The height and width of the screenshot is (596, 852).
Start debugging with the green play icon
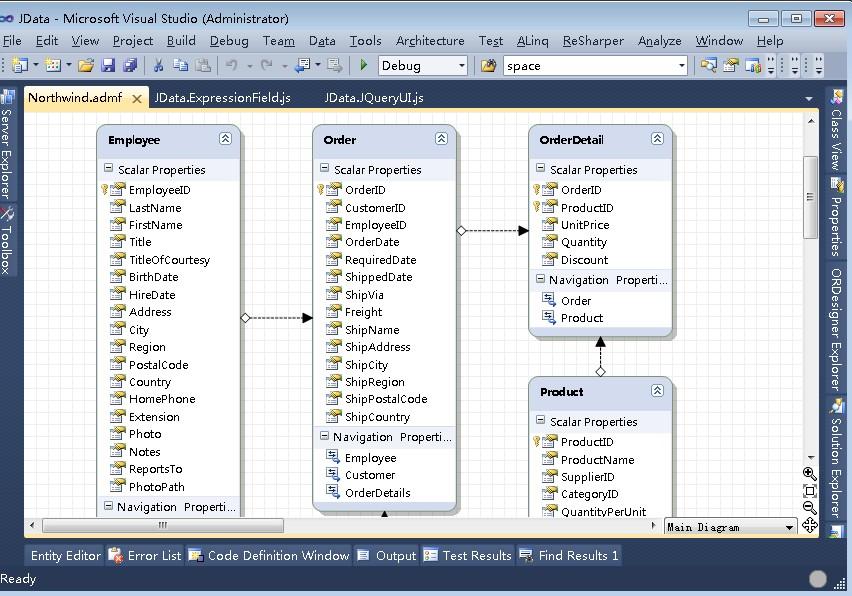tap(364, 66)
